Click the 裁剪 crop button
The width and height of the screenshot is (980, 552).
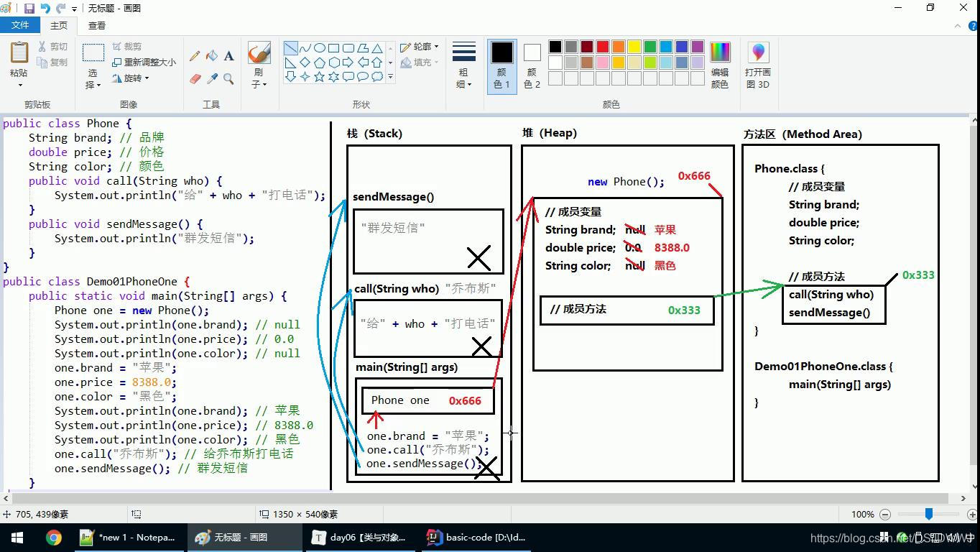(126, 46)
